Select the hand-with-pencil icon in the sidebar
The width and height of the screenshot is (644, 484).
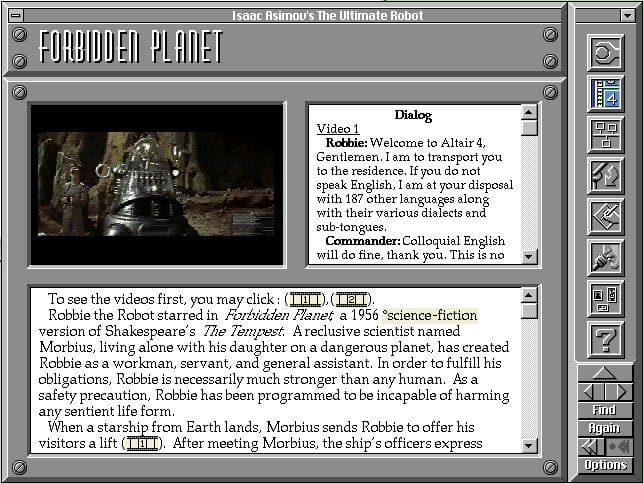[x=605, y=215]
